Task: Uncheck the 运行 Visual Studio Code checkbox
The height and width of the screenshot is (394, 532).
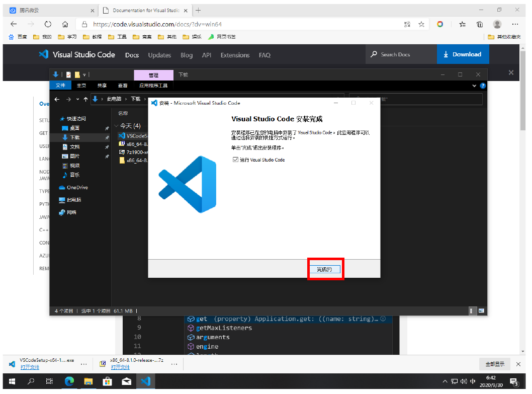Action: coord(235,160)
